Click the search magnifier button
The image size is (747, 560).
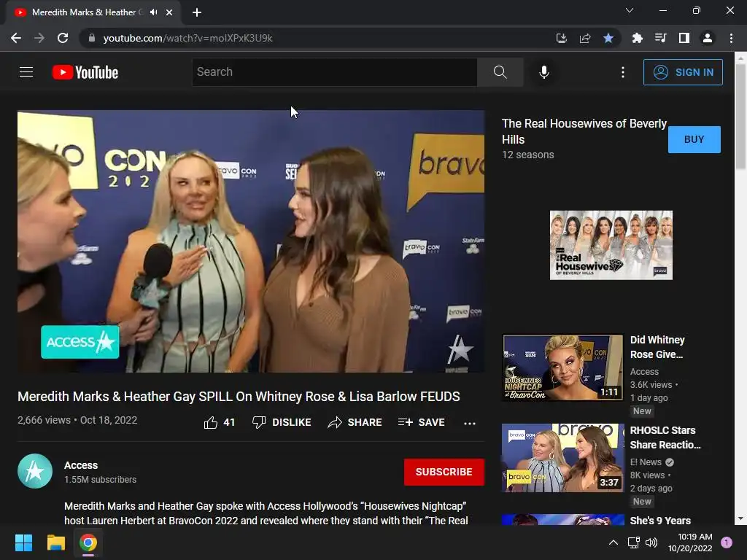[x=500, y=72]
